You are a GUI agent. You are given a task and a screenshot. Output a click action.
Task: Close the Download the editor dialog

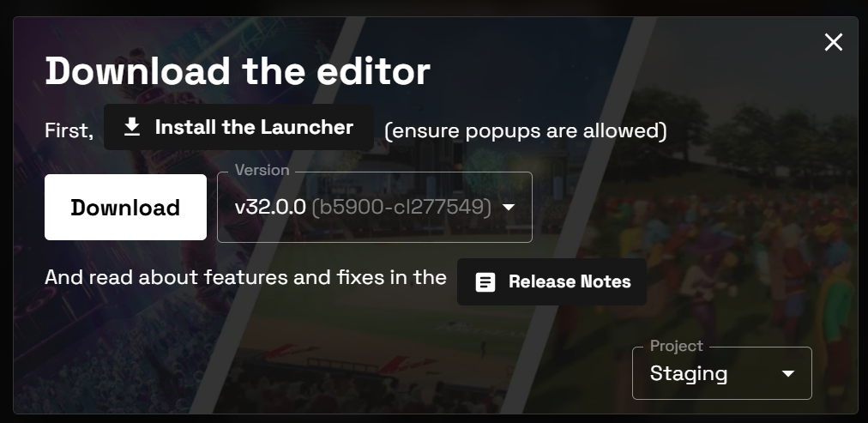(x=833, y=42)
